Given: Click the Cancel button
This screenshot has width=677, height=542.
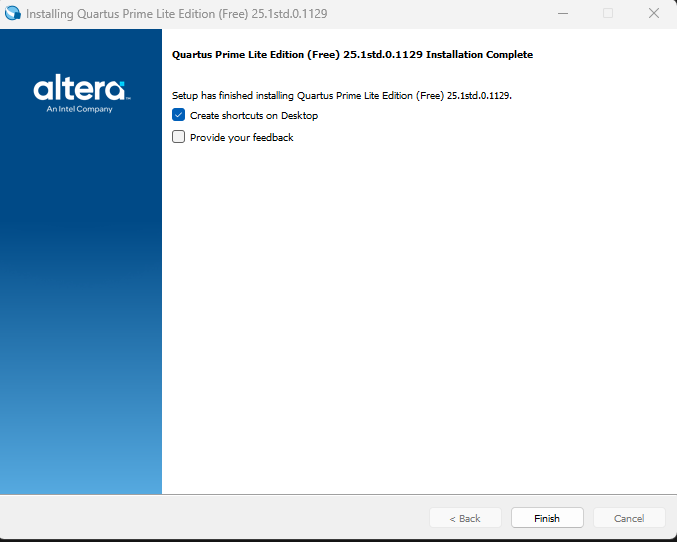Looking at the screenshot, I should [x=629, y=518].
